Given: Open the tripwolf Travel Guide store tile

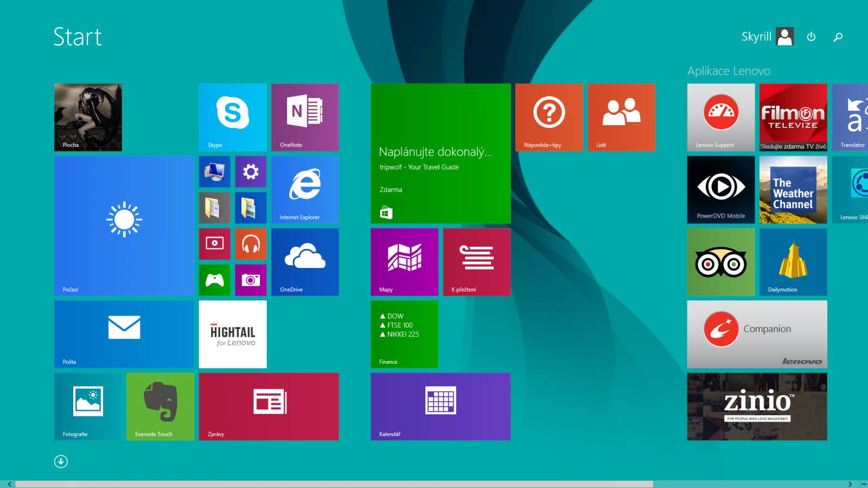Looking at the screenshot, I should pos(441,153).
